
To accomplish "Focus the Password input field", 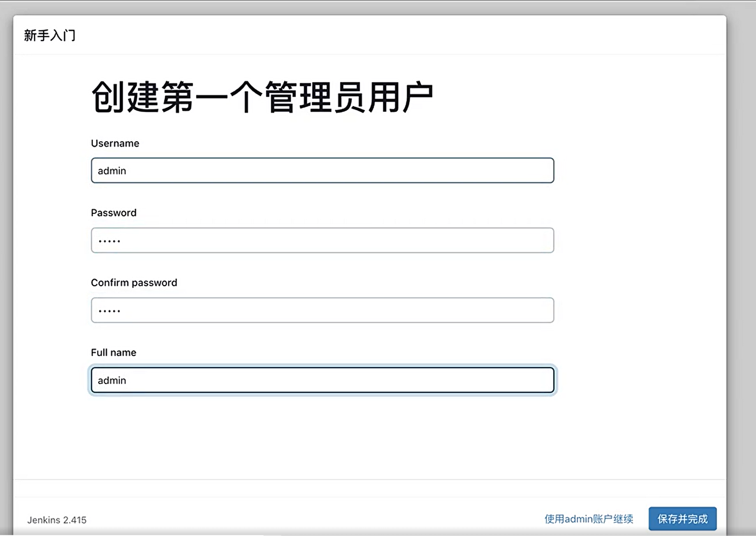I will (322, 240).
